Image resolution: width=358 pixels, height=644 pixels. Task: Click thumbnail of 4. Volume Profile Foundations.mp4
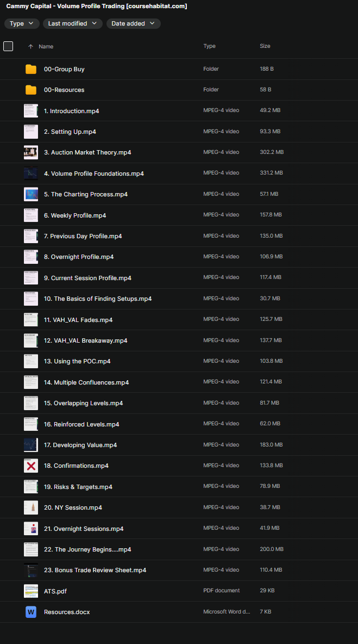coord(31,174)
